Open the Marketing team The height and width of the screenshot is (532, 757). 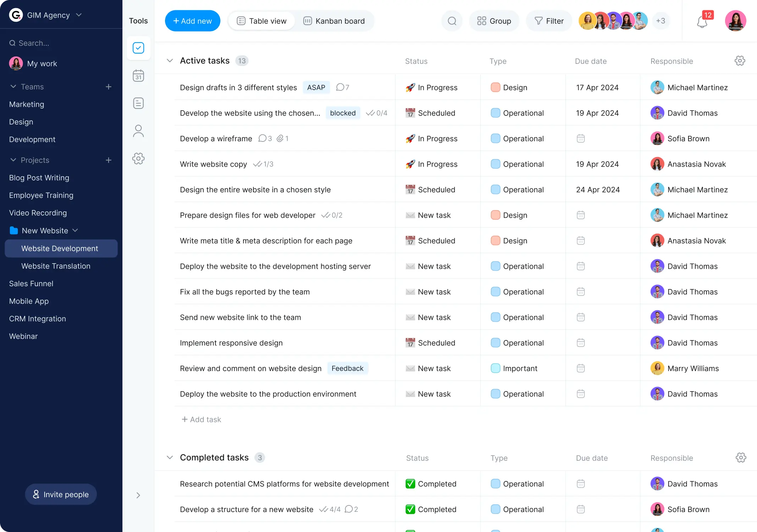[x=27, y=104]
